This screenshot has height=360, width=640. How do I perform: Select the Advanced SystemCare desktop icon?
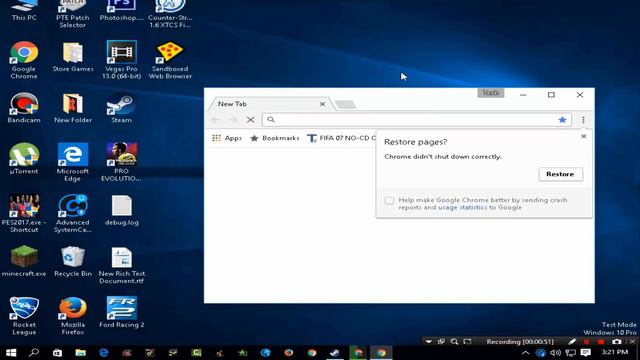click(73, 214)
